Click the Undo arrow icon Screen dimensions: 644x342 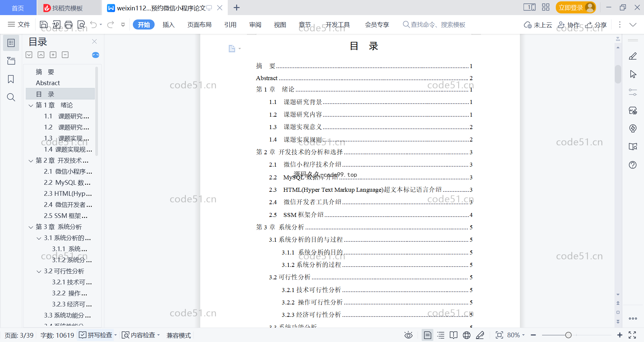(x=94, y=24)
